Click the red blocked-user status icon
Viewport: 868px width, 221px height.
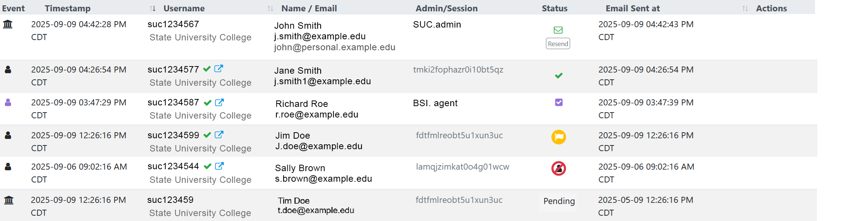coord(558,168)
